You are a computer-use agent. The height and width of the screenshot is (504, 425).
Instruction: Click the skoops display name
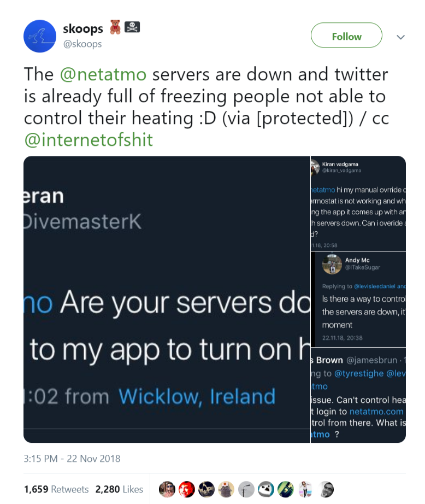tap(82, 30)
